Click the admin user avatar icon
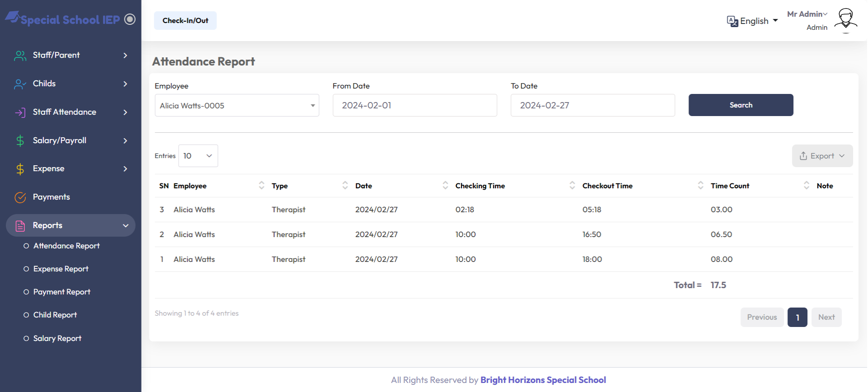The width and height of the screenshot is (868, 392). coord(845,20)
